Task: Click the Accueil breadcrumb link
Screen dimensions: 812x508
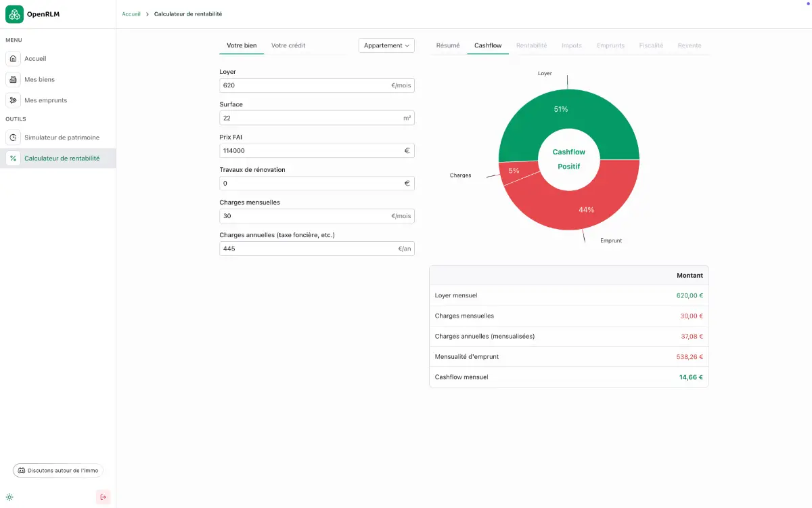Action: pyautogui.click(x=131, y=14)
